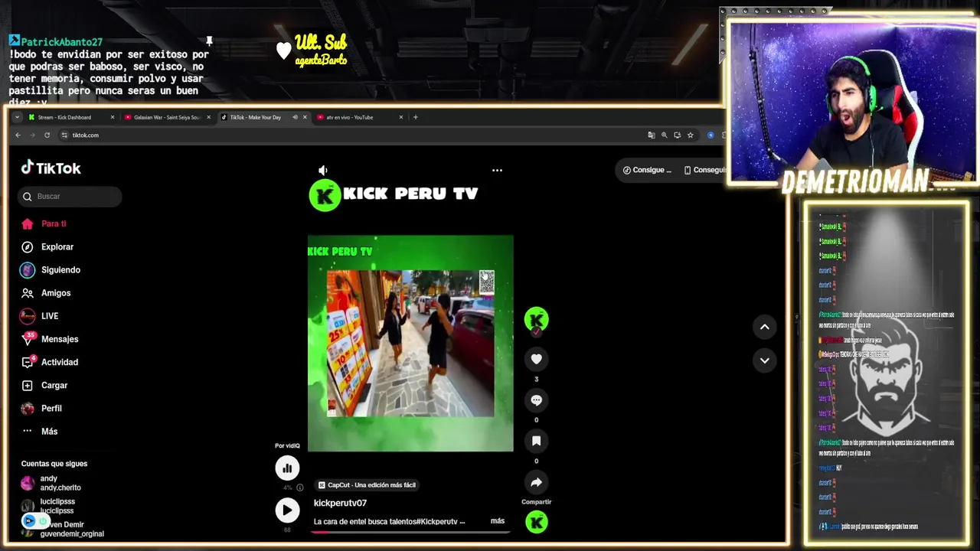Click the vidIQ info icon beside 4%

click(300, 487)
